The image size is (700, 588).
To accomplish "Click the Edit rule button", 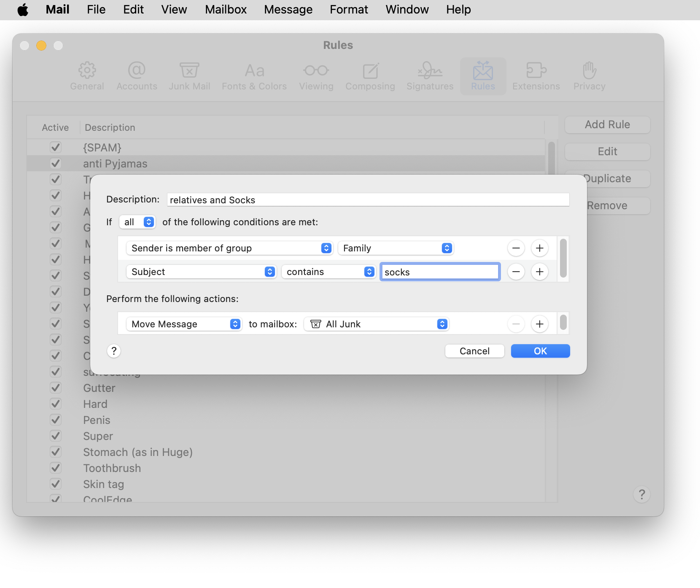I will pyautogui.click(x=607, y=151).
